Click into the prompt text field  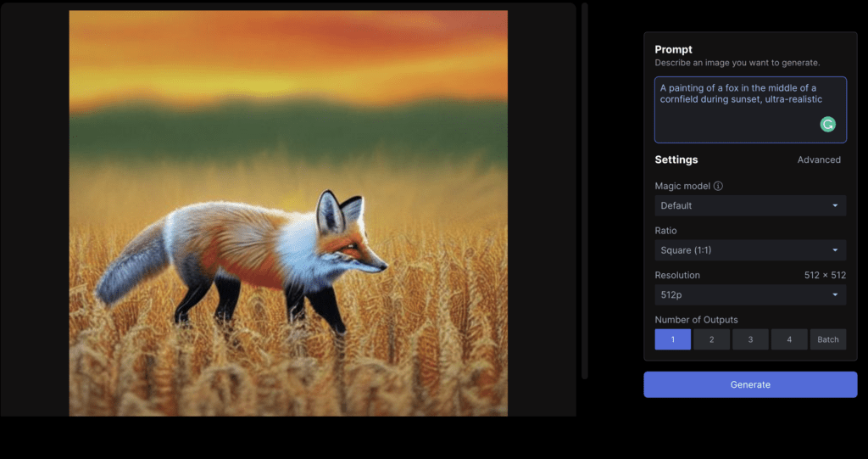point(750,109)
